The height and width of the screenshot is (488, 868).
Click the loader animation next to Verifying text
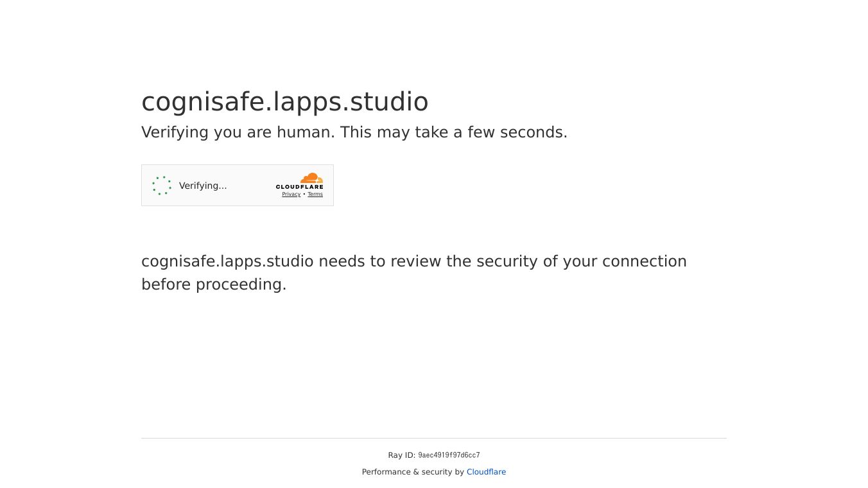[162, 185]
